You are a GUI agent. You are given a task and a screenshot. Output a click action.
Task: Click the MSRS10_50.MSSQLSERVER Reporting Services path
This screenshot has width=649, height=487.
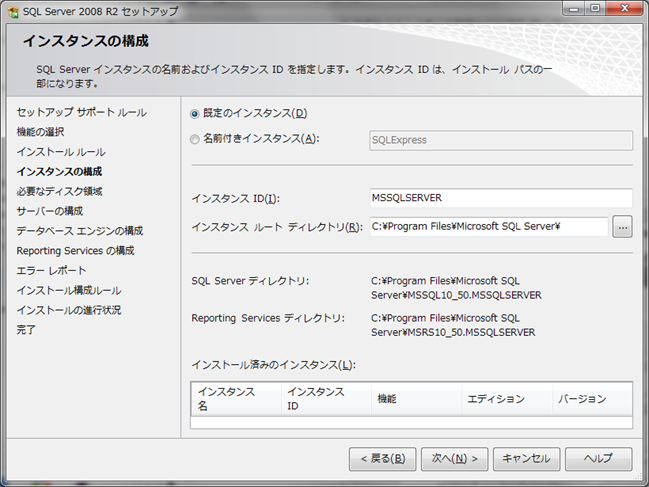(453, 325)
